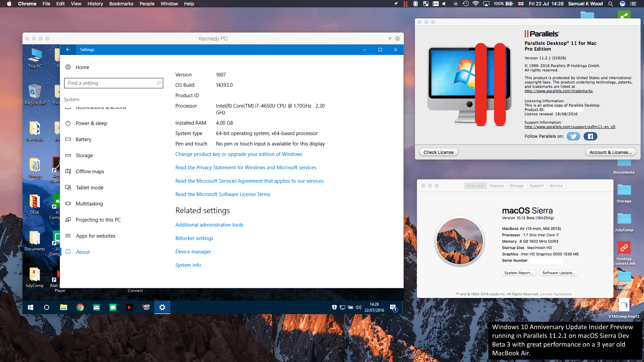This screenshot has width=644, height=362.
Task: Open Mail app on Windows taskbar
Action: (x=97, y=307)
